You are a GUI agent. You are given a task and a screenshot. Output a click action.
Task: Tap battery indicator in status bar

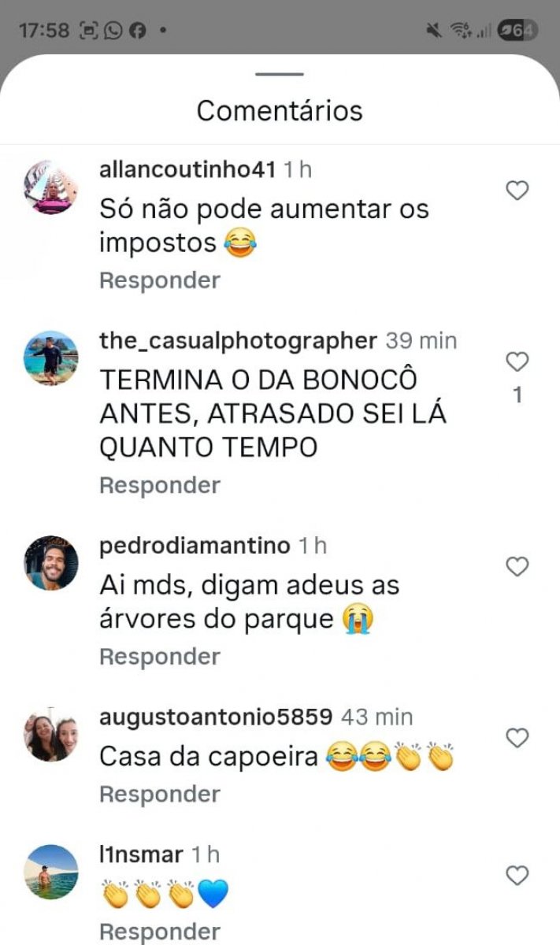(x=520, y=31)
